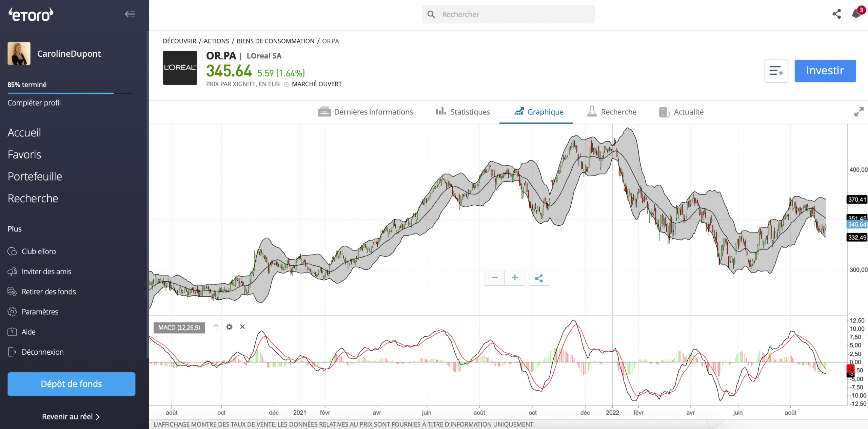Go to Accueil
This screenshot has height=429, width=868.
click(x=24, y=133)
